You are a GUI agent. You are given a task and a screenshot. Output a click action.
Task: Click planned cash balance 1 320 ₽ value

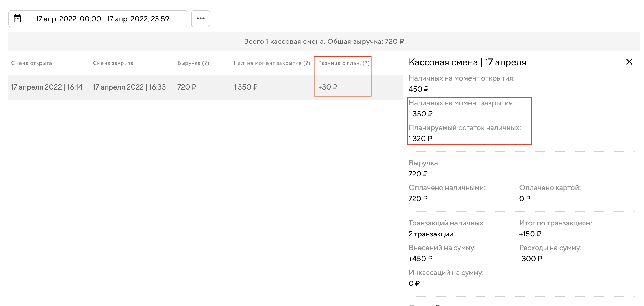420,139
